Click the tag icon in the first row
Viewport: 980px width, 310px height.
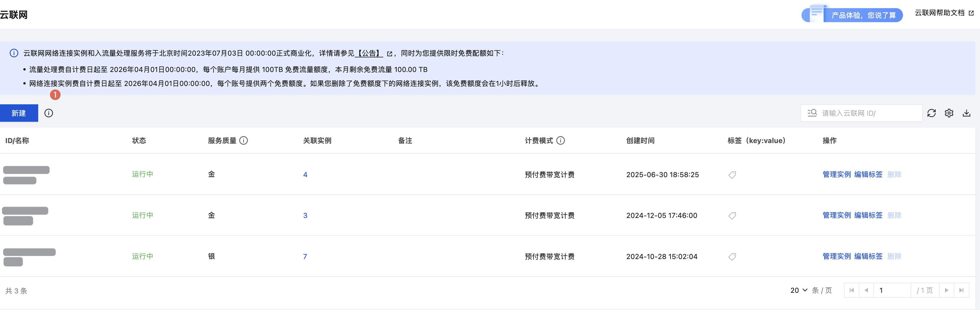(x=732, y=175)
